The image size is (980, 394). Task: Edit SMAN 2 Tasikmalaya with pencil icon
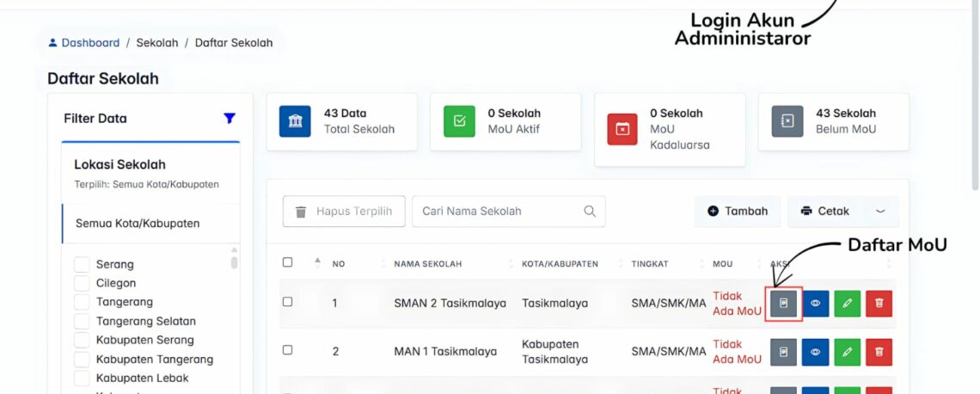coord(847,304)
